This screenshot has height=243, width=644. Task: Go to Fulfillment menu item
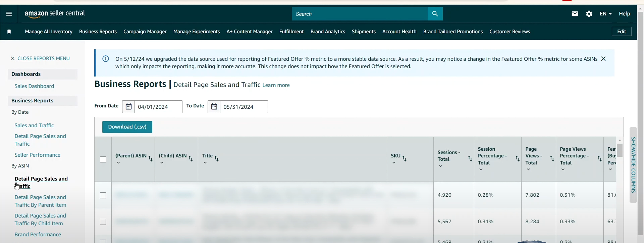pyautogui.click(x=291, y=32)
